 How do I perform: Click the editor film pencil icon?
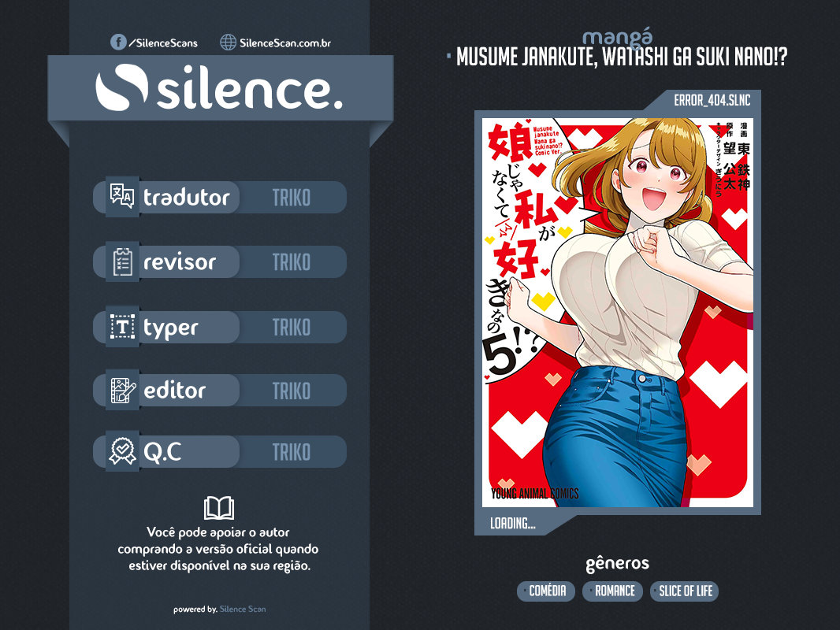click(122, 390)
